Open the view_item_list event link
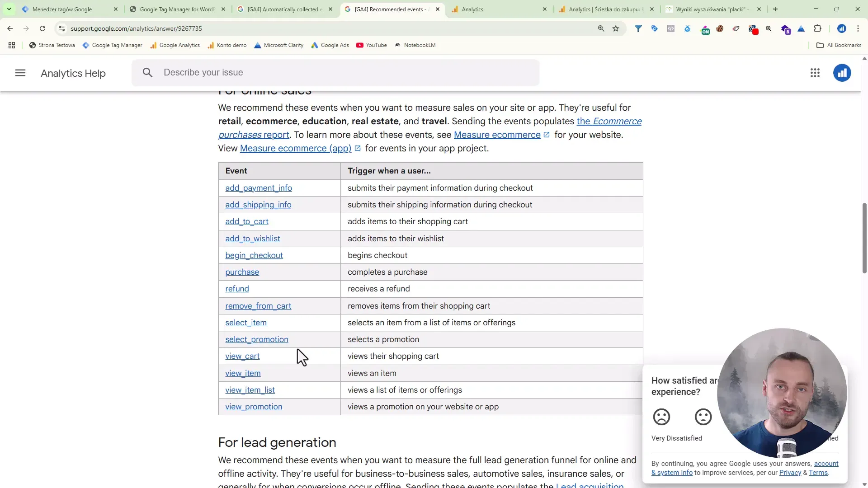 pyautogui.click(x=250, y=390)
